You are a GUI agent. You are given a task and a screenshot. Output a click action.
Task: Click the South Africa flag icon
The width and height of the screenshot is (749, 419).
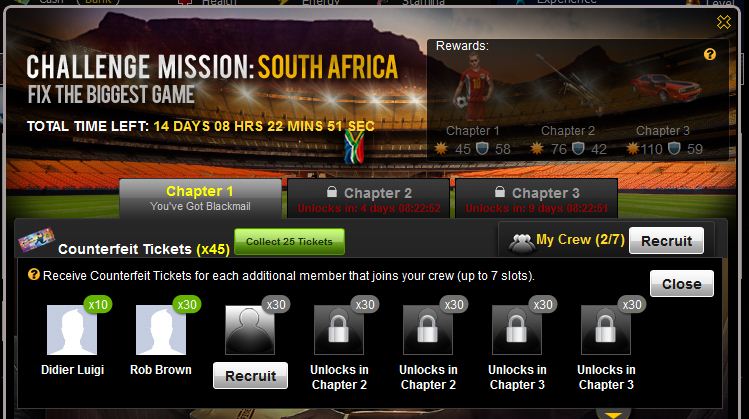354,147
